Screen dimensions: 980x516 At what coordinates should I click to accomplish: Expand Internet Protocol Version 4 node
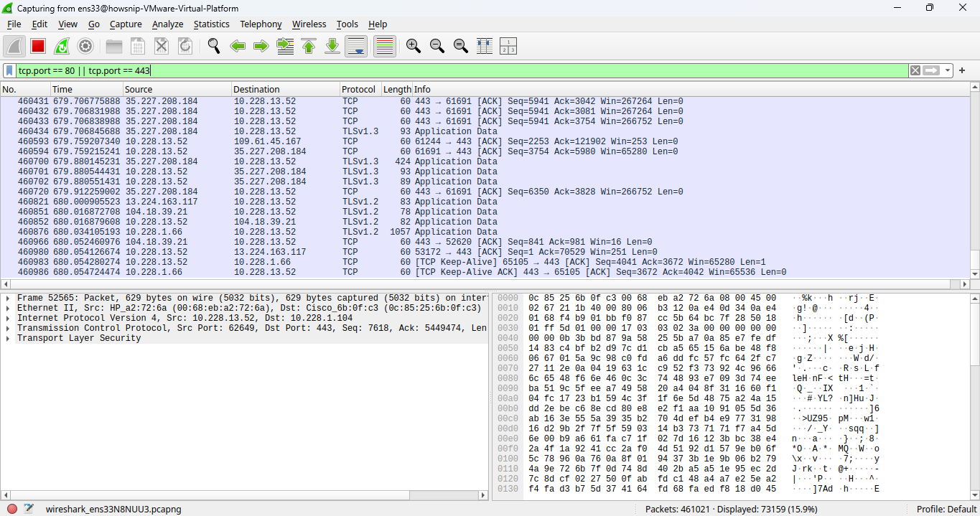7,318
